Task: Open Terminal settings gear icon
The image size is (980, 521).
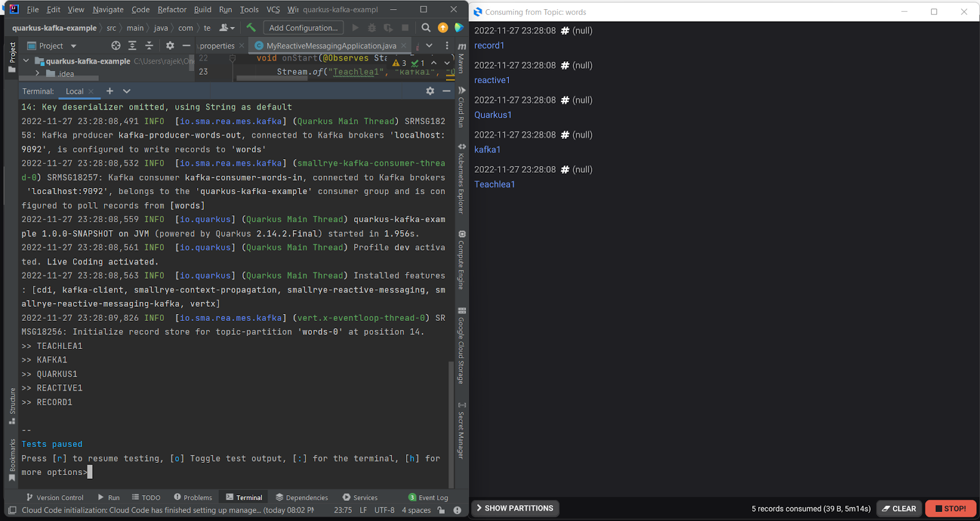Action: [x=430, y=91]
